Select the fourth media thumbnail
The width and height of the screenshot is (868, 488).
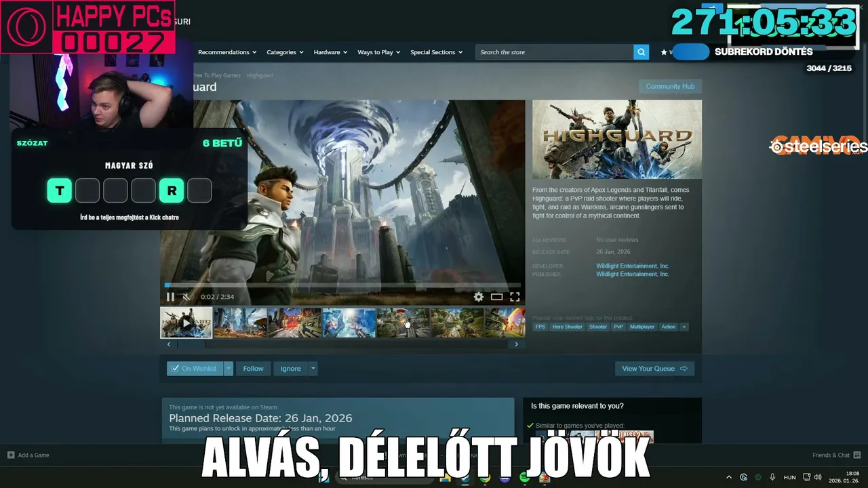click(x=349, y=323)
